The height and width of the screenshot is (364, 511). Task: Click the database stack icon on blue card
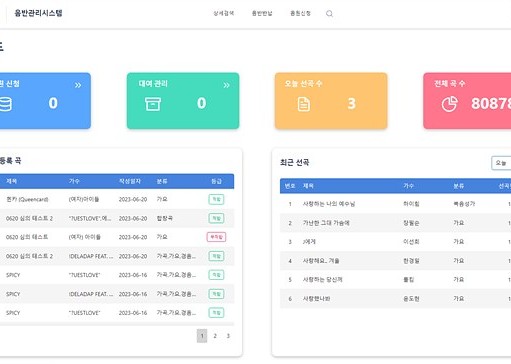pos(6,104)
